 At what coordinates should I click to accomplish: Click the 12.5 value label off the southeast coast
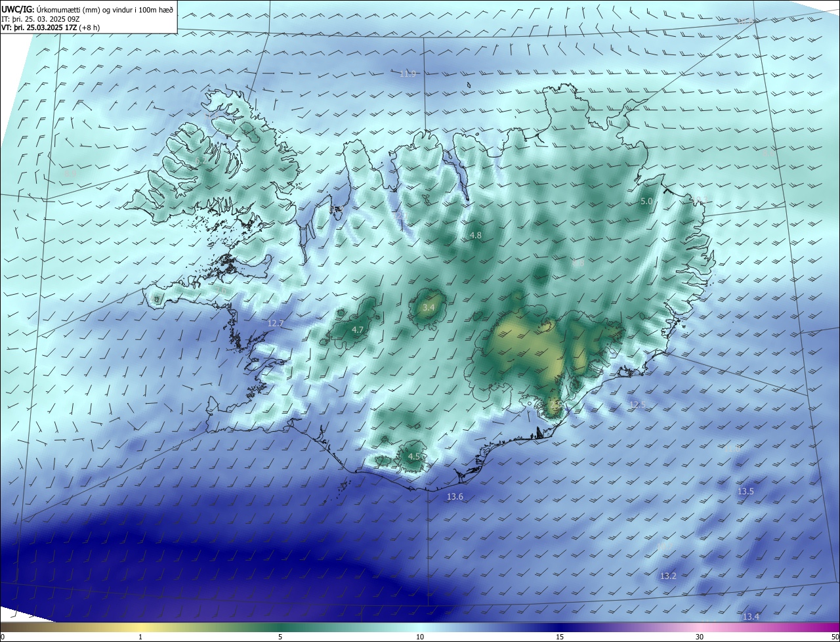click(637, 405)
